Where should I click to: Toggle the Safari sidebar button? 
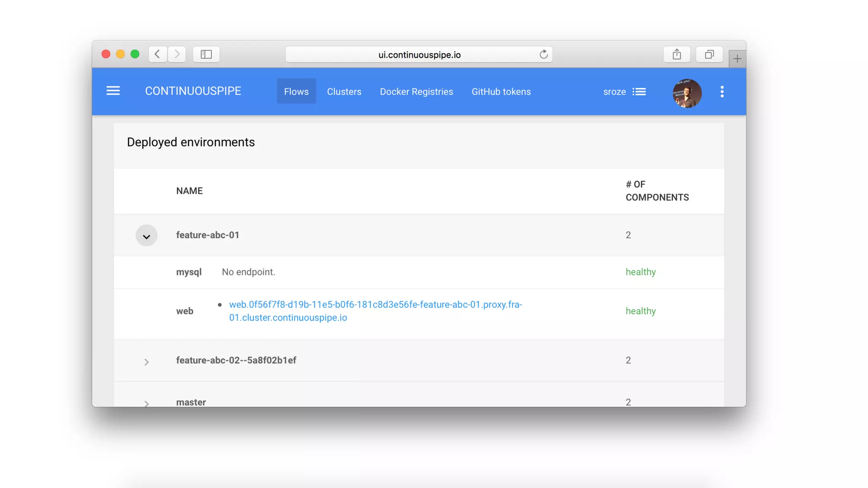pos(206,54)
